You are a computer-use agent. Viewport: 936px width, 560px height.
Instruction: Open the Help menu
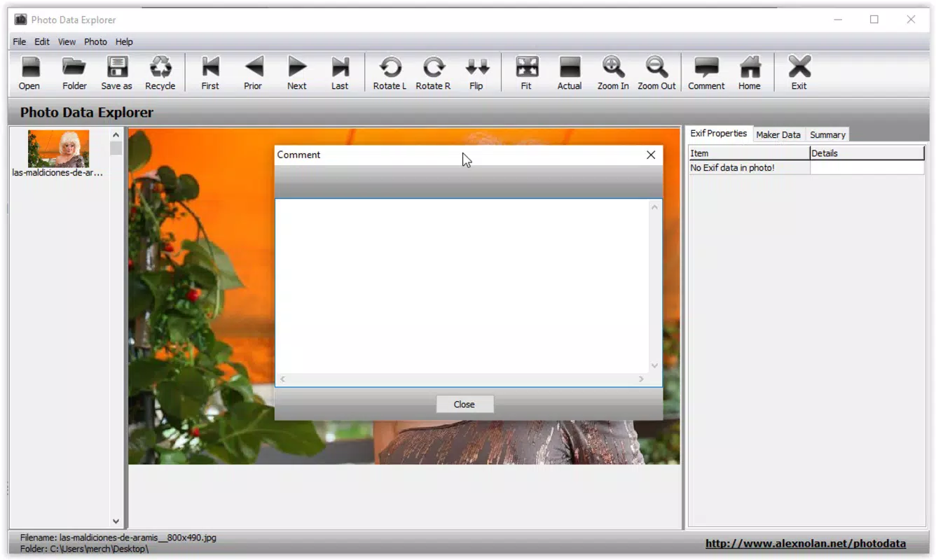click(x=124, y=42)
